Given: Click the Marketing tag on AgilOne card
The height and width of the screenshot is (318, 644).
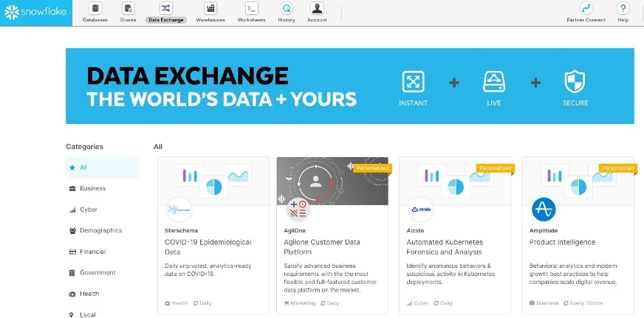Looking at the screenshot, I should click(x=300, y=303).
